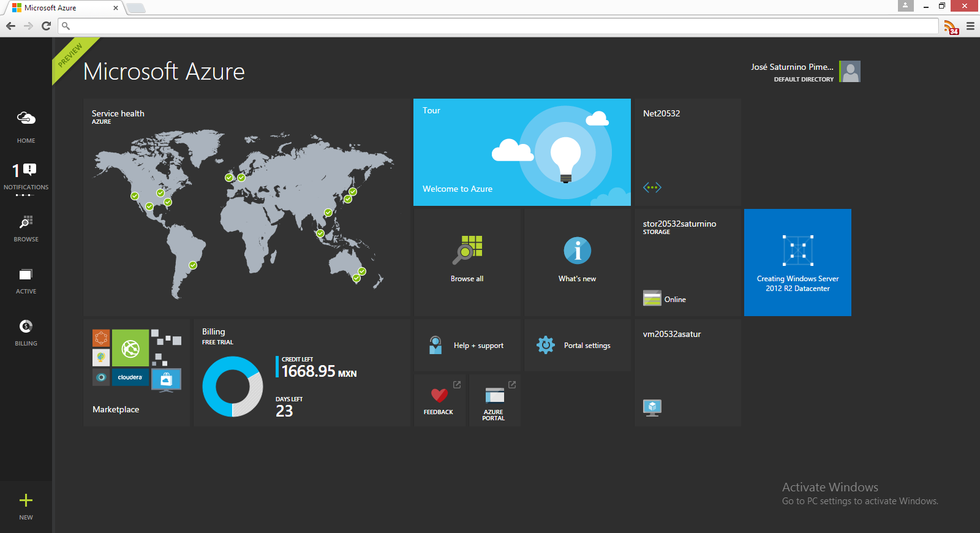The width and height of the screenshot is (980, 533).
Task: Open the Browse all tile
Action: [467, 262]
